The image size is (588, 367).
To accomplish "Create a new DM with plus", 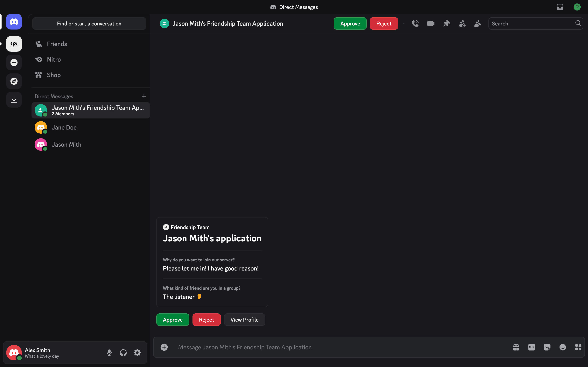I will tap(144, 96).
